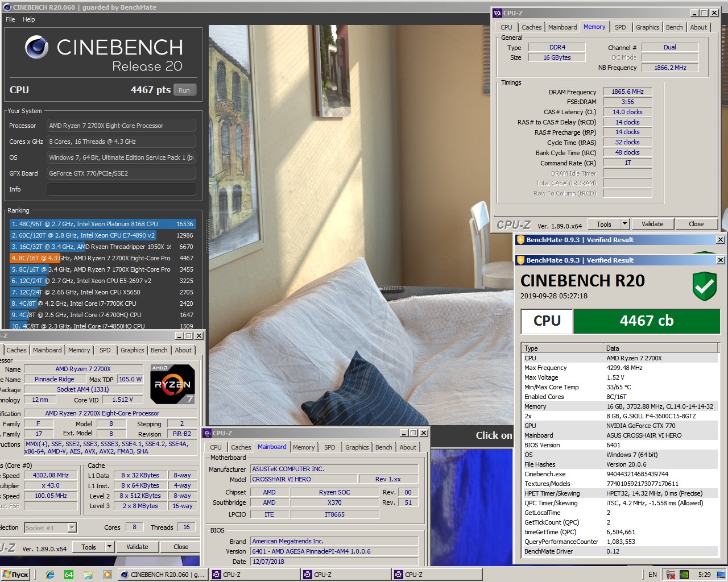Select CPU tab in Mainboard window
The height and width of the screenshot is (582, 728).
click(x=216, y=447)
